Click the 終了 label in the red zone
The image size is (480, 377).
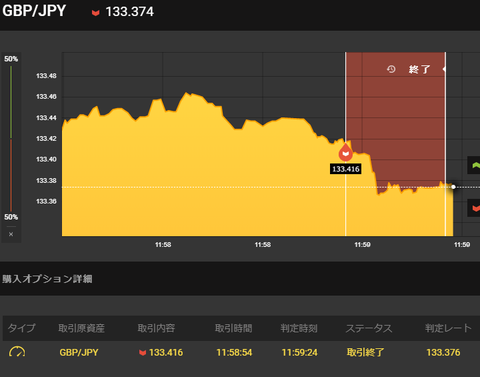pyautogui.click(x=420, y=69)
